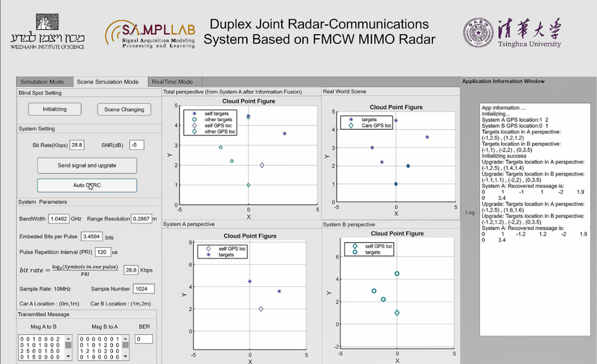Click the Scene Changing button
The width and height of the screenshot is (597, 364).
click(x=124, y=109)
